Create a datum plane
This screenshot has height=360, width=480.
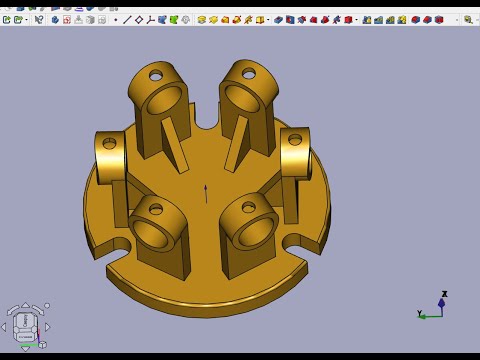tap(139, 20)
